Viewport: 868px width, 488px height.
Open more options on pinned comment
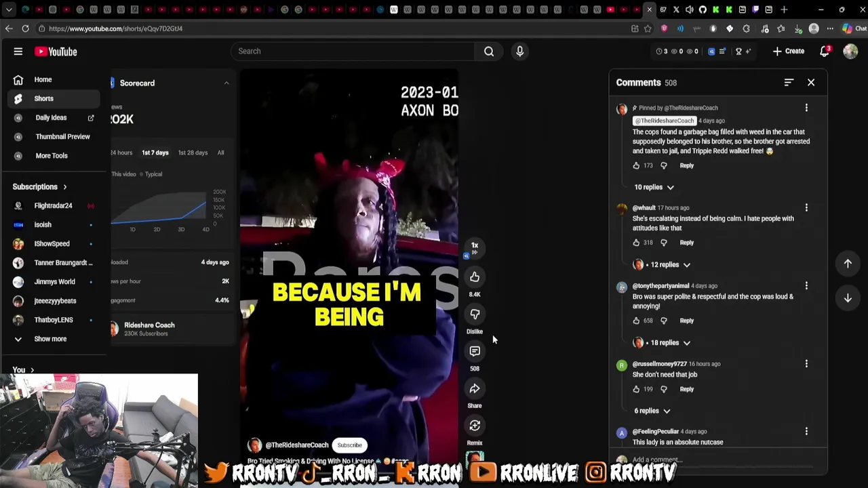(x=806, y=108)
